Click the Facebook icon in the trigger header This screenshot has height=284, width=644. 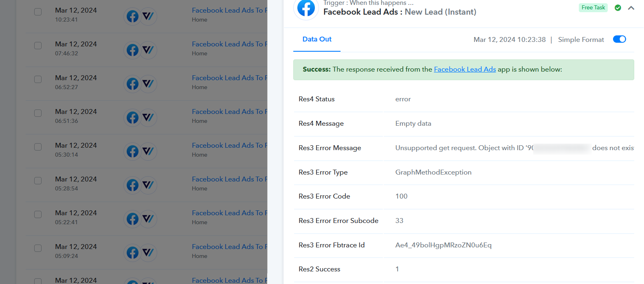306,8
